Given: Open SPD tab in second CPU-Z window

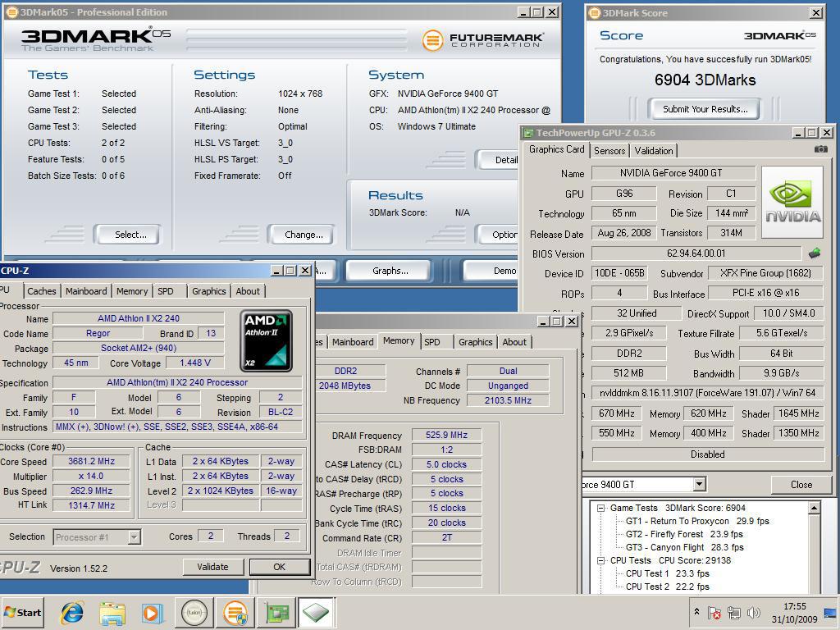Looking at the screenshot, I should 432,342.
